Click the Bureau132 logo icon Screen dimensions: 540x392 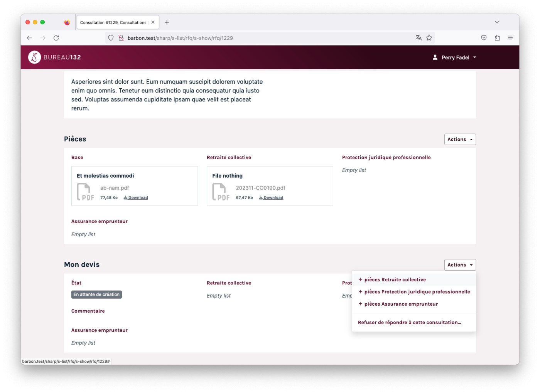point(34,57)
